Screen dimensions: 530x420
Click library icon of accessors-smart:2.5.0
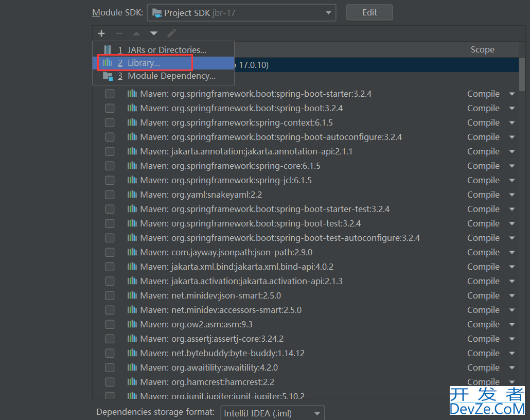pyautogui.click(x=132, y=310)
